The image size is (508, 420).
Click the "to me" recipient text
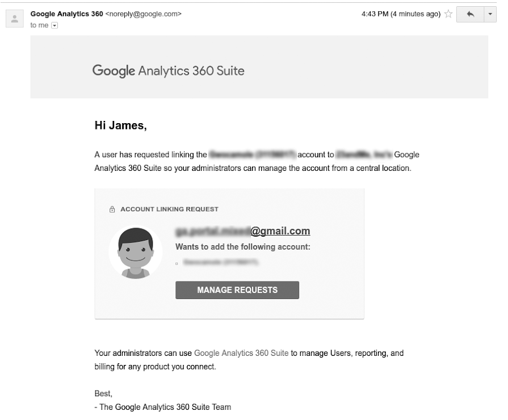point(39,26)
